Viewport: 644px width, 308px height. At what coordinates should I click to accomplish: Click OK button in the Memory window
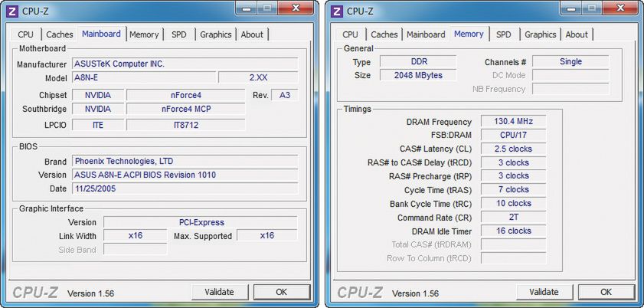click(x=606, y=292)
